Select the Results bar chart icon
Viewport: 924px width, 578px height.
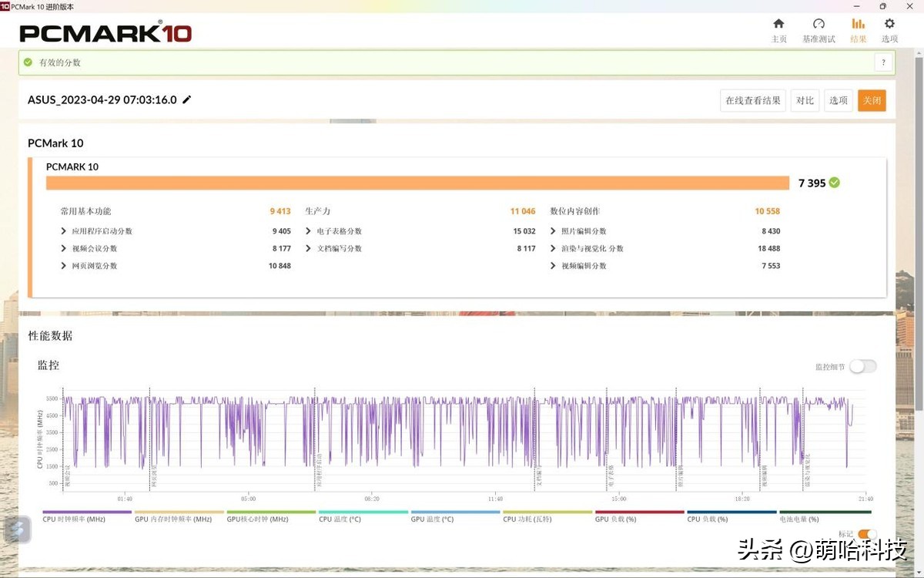pyautogui.click(x=858, y=25)
